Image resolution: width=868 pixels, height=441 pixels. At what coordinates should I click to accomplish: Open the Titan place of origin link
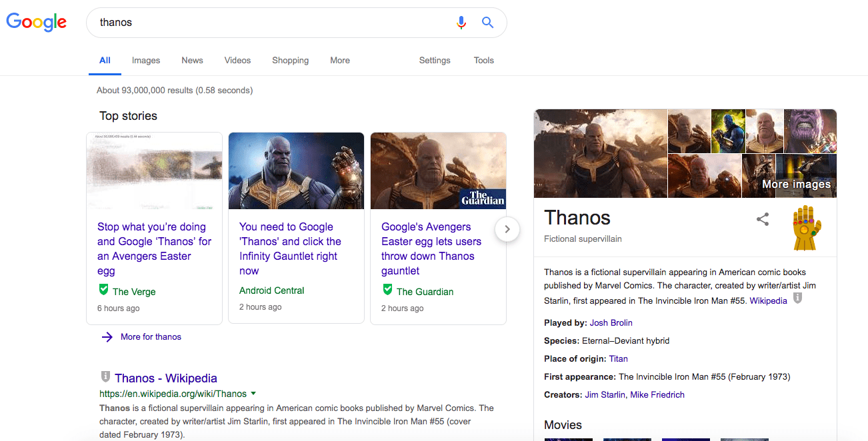[x=619, y=359]
